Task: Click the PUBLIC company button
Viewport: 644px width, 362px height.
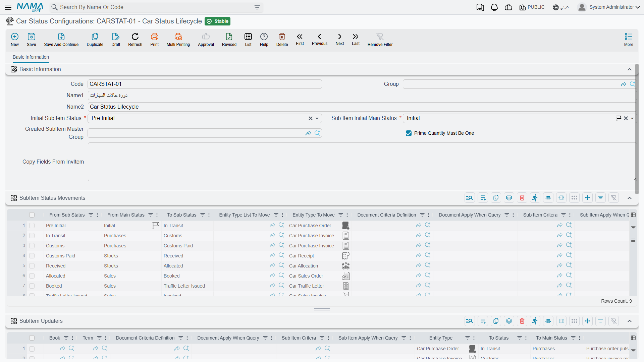Action: 532,7
